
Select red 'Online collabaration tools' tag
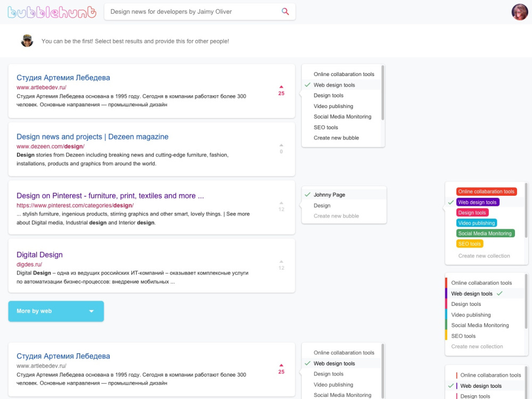486,192
